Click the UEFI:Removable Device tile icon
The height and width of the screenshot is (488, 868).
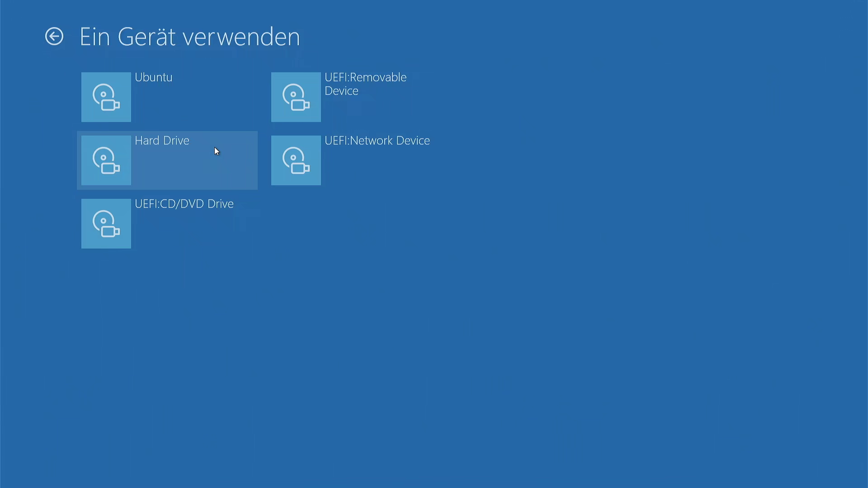pyautogui.click(x=296, y=97)
